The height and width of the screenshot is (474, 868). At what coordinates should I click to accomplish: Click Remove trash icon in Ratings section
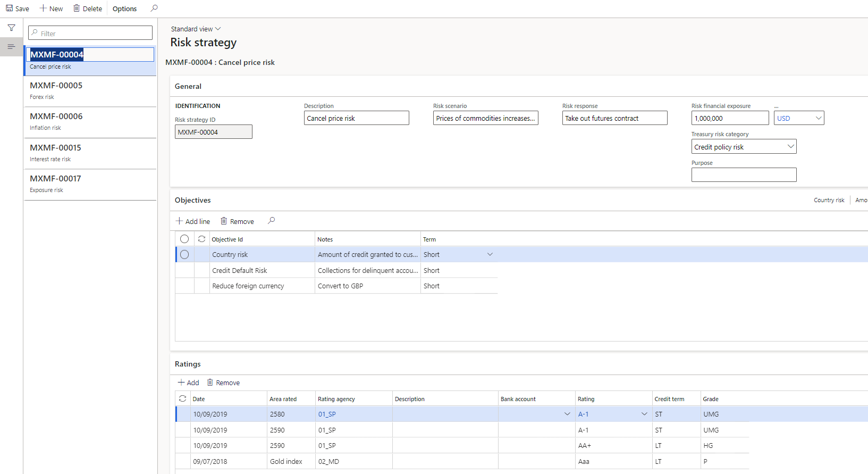210,382
